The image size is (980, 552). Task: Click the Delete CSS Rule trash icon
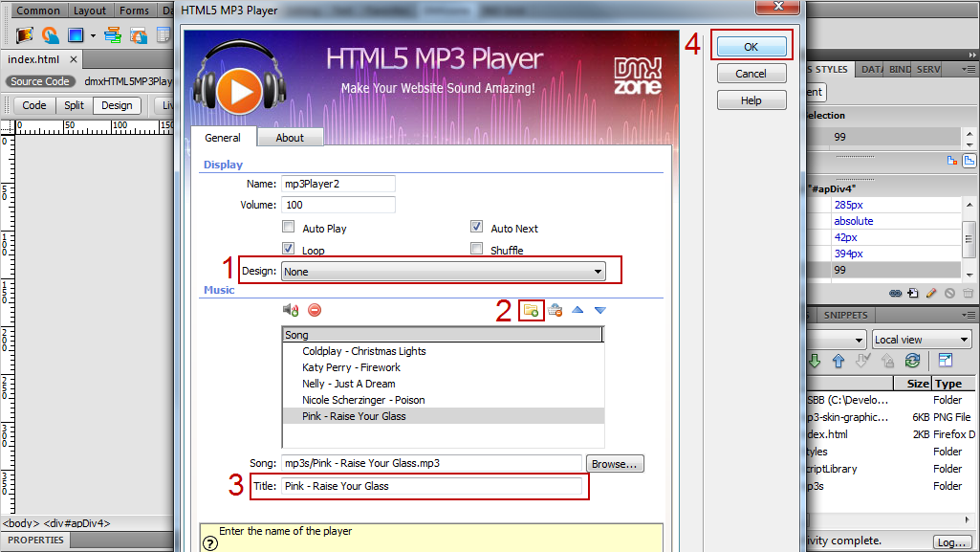pyautogui.click(x=969, y=293)
